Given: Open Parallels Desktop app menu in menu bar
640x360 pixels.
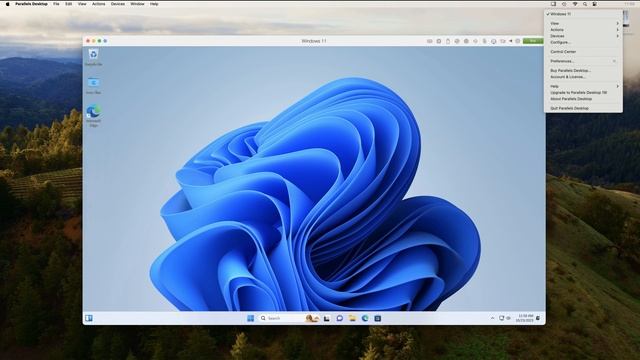Looking at the screenshot, I should click(31, 4).
